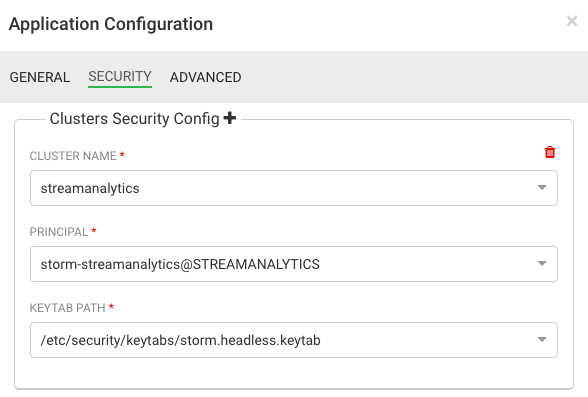Viewport: 588px width, 397px height.
Task: Click the /etc/security/keytabs/storm.headless.keytab value
Action: click(x=180, y=340)
